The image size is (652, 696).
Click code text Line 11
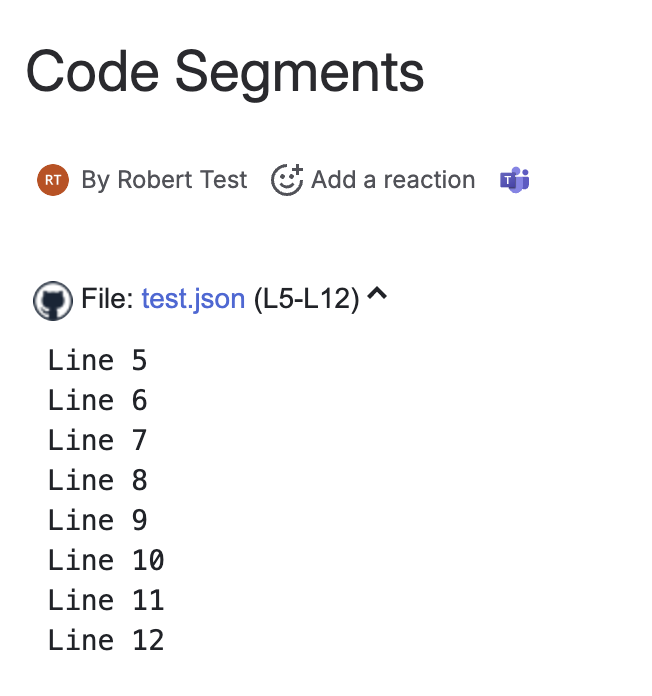click(105, 600)
